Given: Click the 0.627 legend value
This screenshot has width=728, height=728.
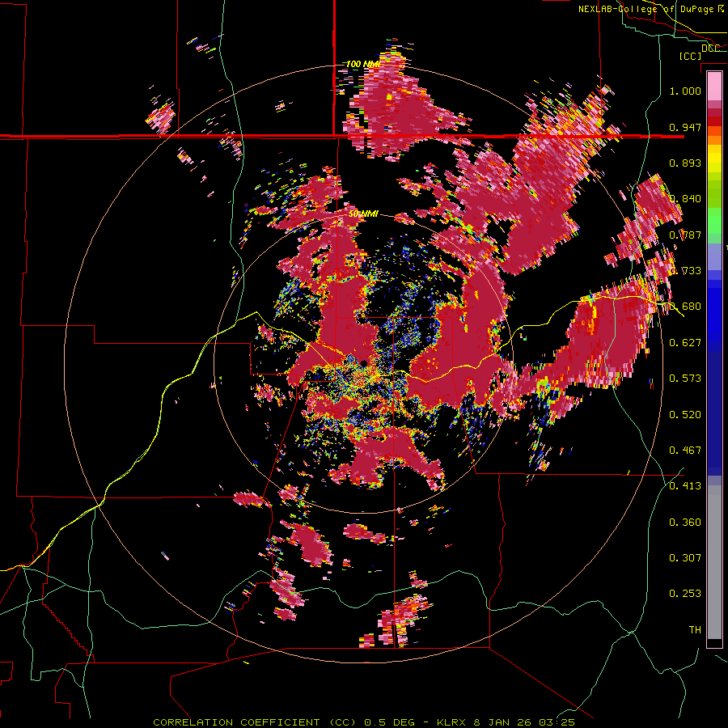Looking at the screenshot, I should tap(685, 343).
